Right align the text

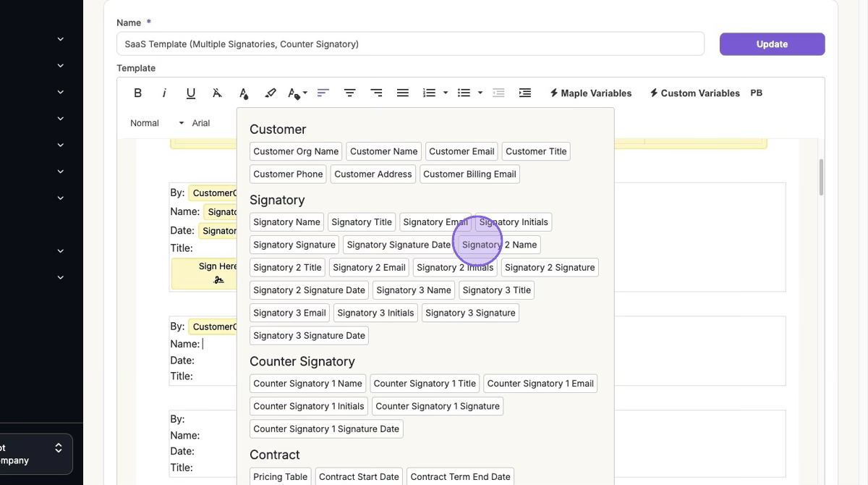click(x=376, y=93)
